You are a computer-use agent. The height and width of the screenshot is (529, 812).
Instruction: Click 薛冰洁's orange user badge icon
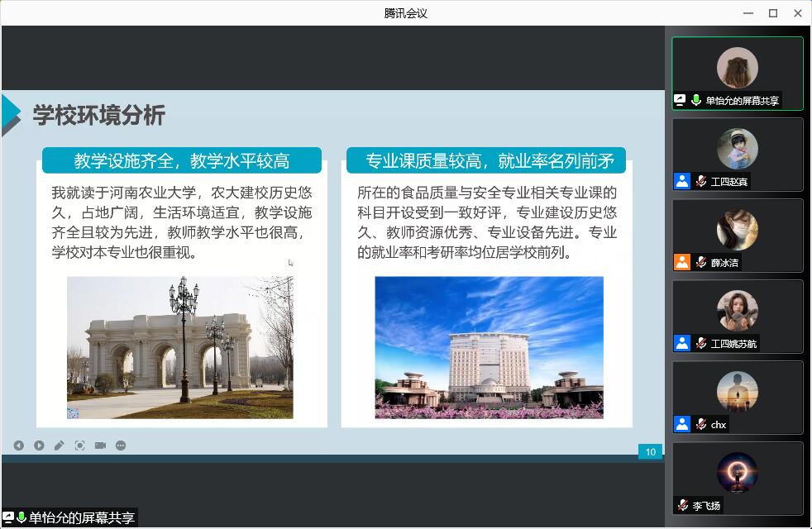point(682,262)
